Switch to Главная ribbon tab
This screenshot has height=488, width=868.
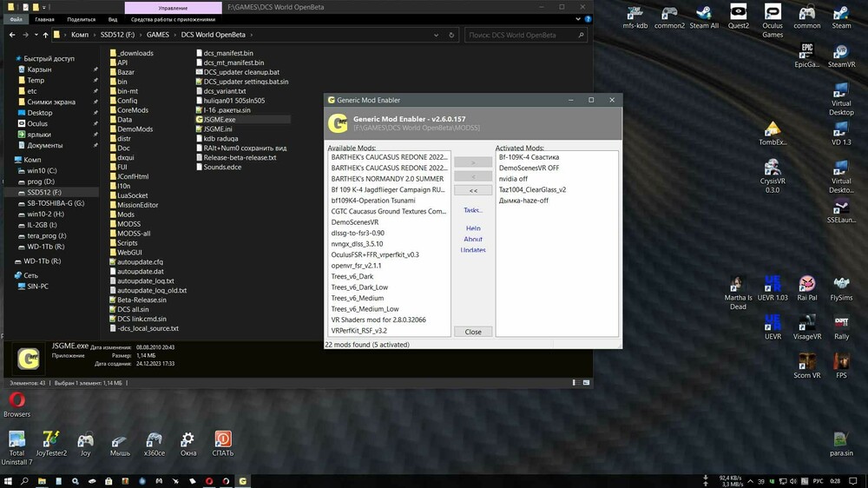44,19
